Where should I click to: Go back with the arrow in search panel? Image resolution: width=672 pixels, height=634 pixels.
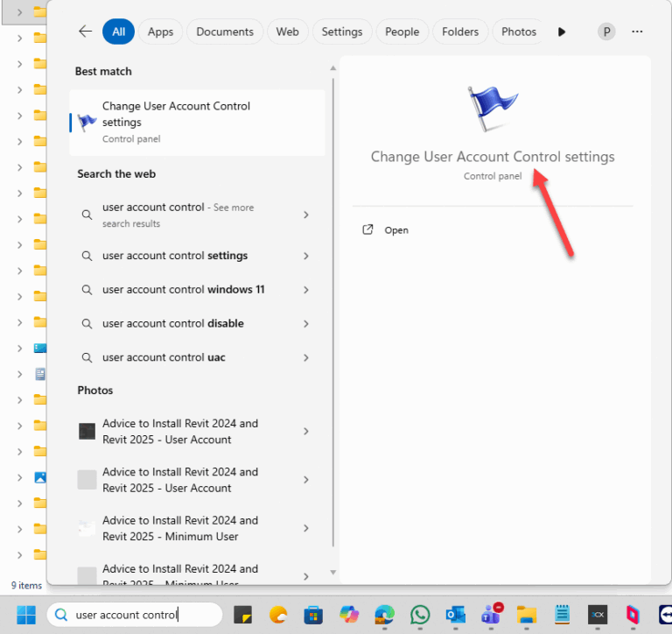click(x=85, y=32)
